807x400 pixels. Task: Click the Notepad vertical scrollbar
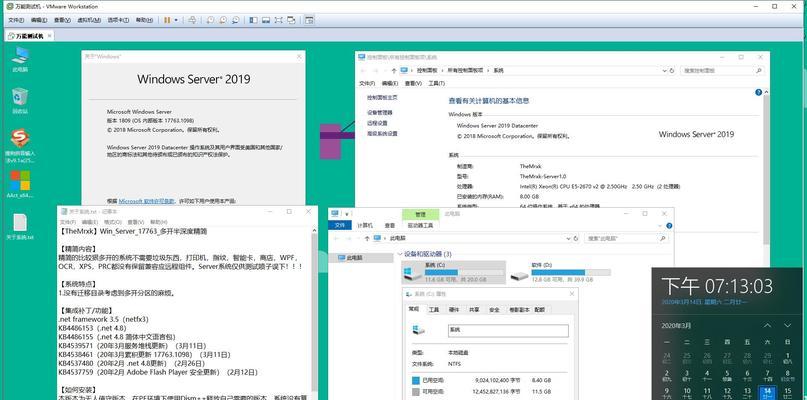click(314, 314)
